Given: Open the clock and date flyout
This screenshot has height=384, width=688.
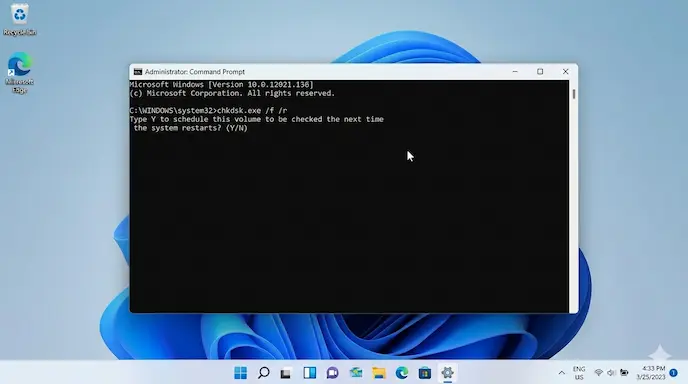Looking at the screenshot, I should 651,373.
